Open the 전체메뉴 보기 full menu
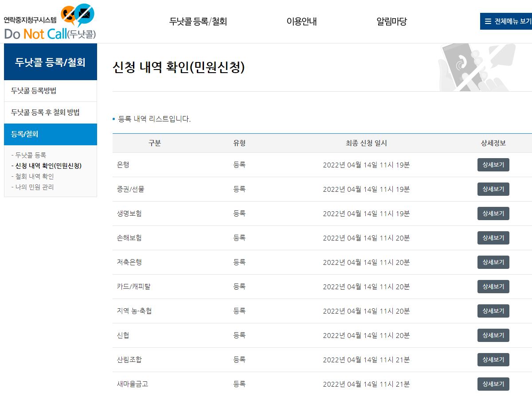The width and height of the screenshot is (532, 396). click(507, 21)
